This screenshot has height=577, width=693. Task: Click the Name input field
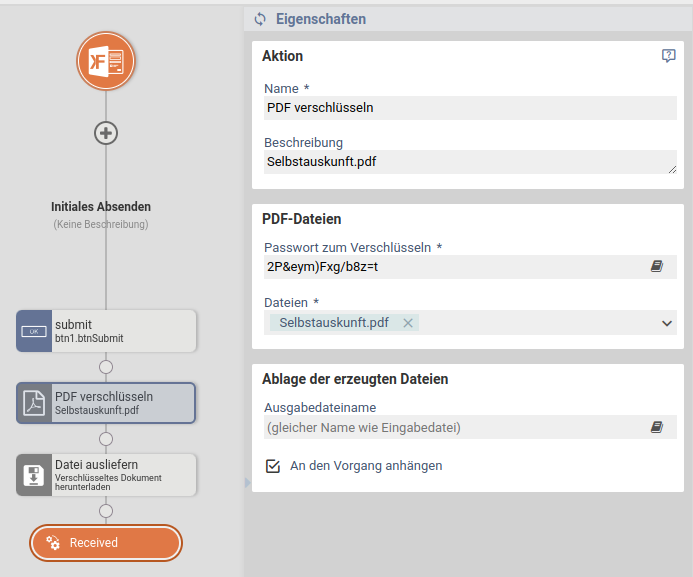[x=470, y=108]
